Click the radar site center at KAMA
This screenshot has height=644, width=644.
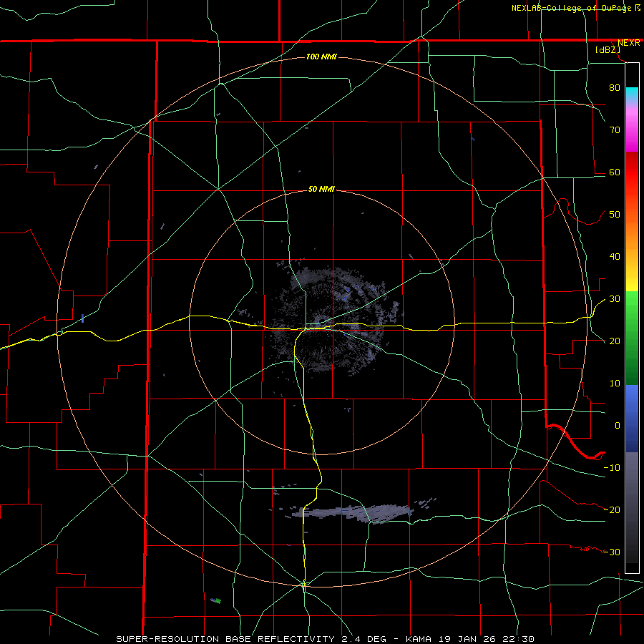321,323
